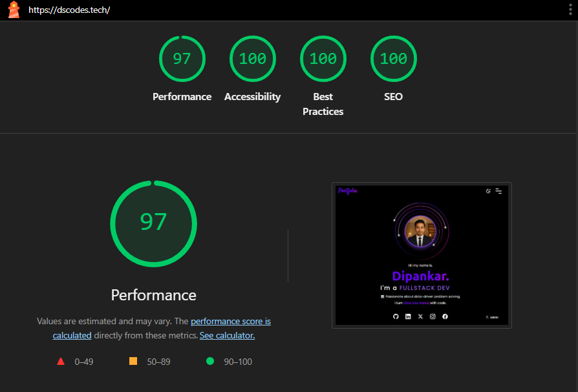Click the theme toggle moon icon in screenshot
This screenshot has height=392, width=578.
(x=488, y=191)
